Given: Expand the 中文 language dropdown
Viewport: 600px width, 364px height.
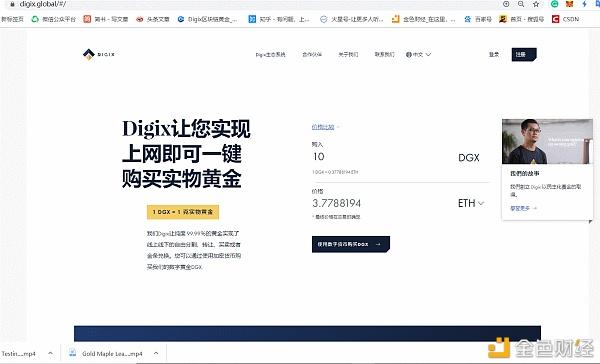Looking at the screenshot, I should pyautogui.click(x=418, y=54).
